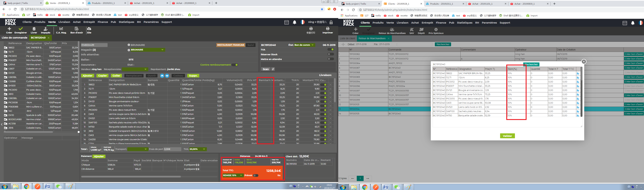
Task: Click the paperclip attachment icon beside Scan
Action: (x=273, y=69)
